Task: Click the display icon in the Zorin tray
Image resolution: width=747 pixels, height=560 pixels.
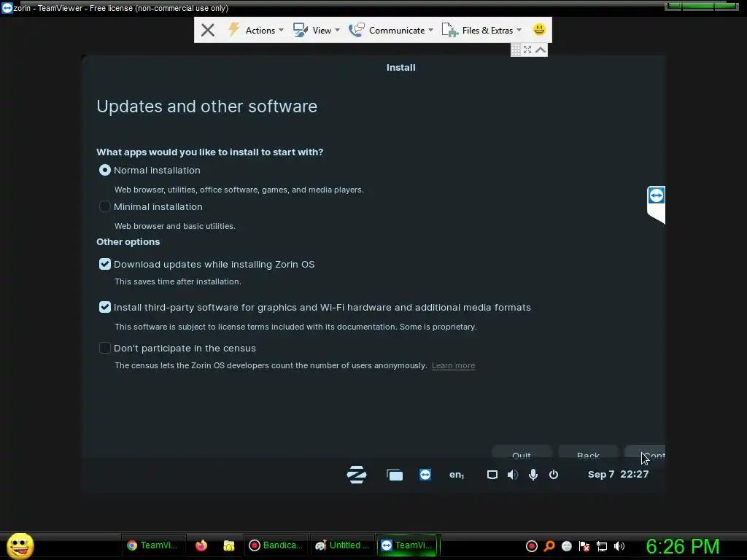Action: [x=492, y=475]
